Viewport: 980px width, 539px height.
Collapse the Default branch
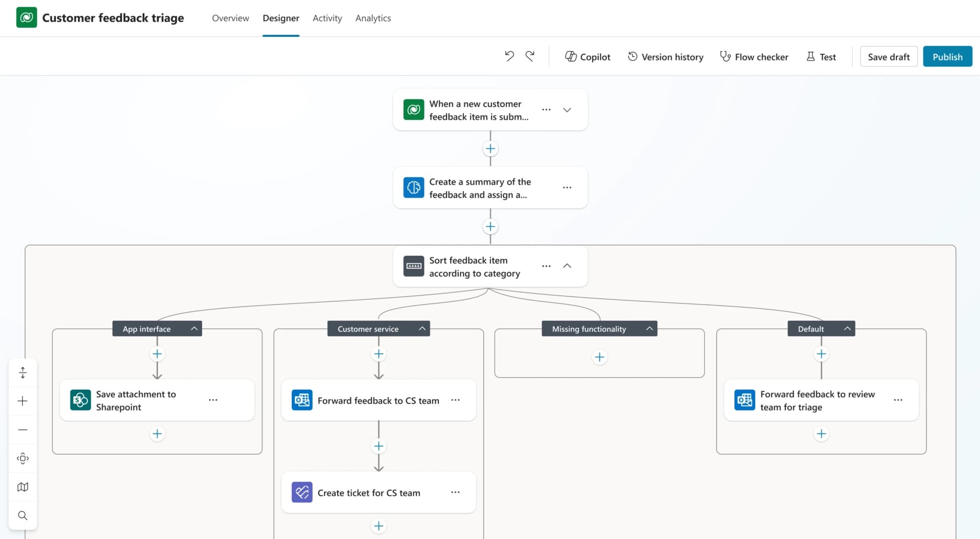click(847, 329)
